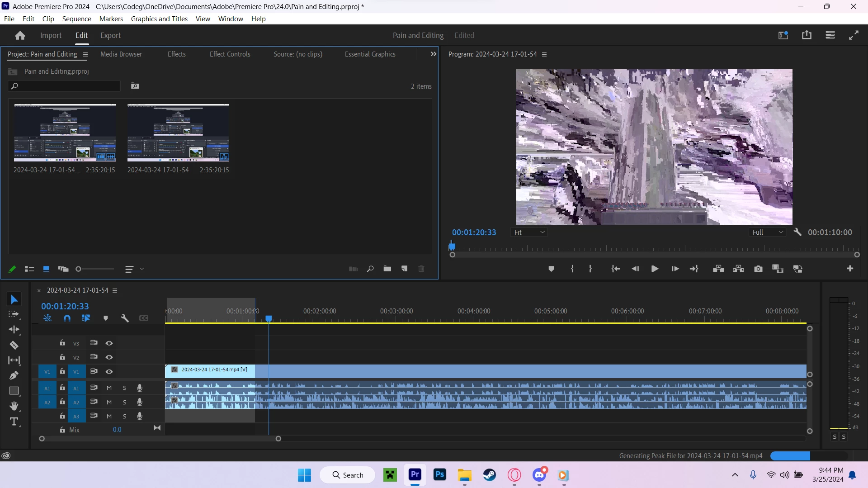Open the Quick Export share icon
868x488 pixels.
point(807,35)
